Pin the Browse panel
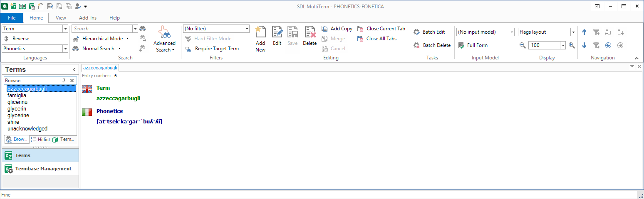This screenshot has height=199, width=644. tap(64, 81)
